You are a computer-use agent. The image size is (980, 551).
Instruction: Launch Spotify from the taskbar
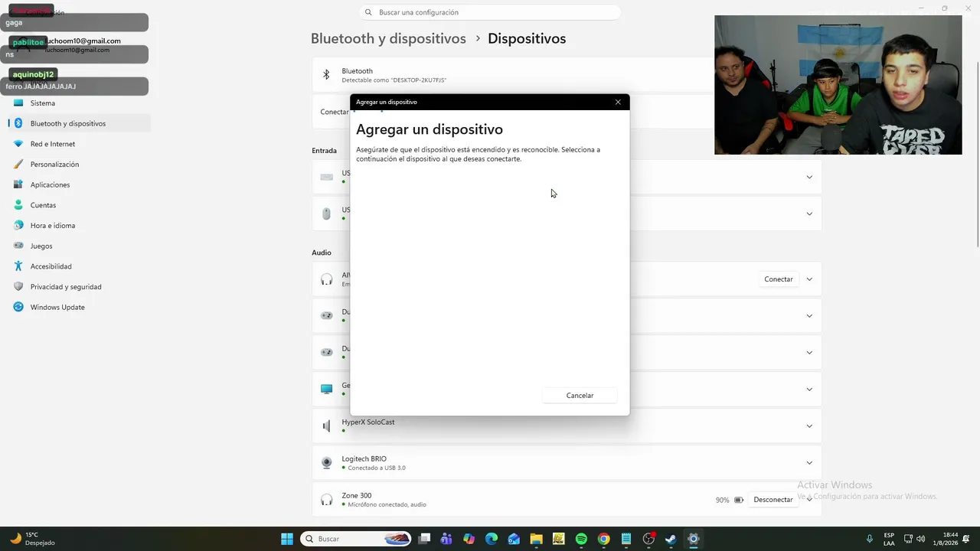(581, 539)
